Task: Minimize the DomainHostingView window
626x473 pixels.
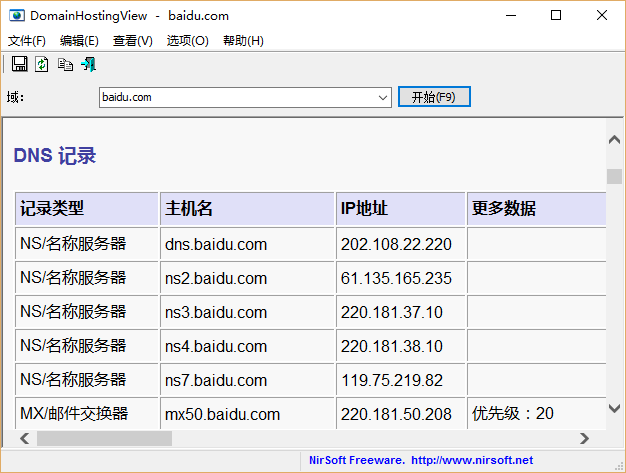Action: point(511,16)
